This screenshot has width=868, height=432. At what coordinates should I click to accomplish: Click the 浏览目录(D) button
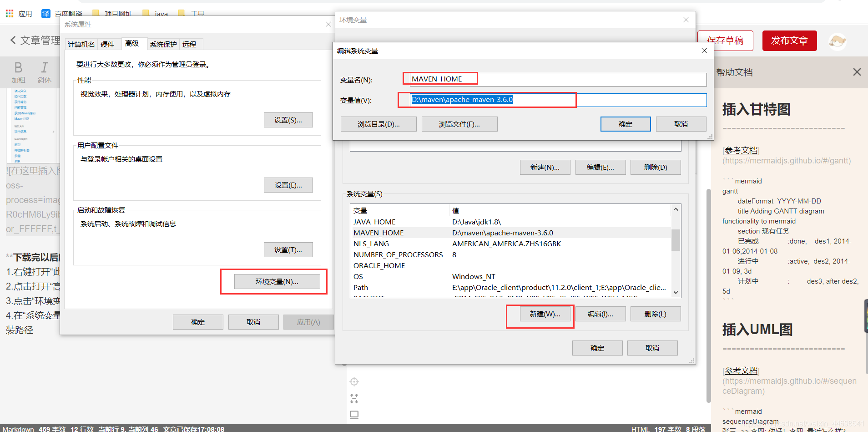pos(378,124)
